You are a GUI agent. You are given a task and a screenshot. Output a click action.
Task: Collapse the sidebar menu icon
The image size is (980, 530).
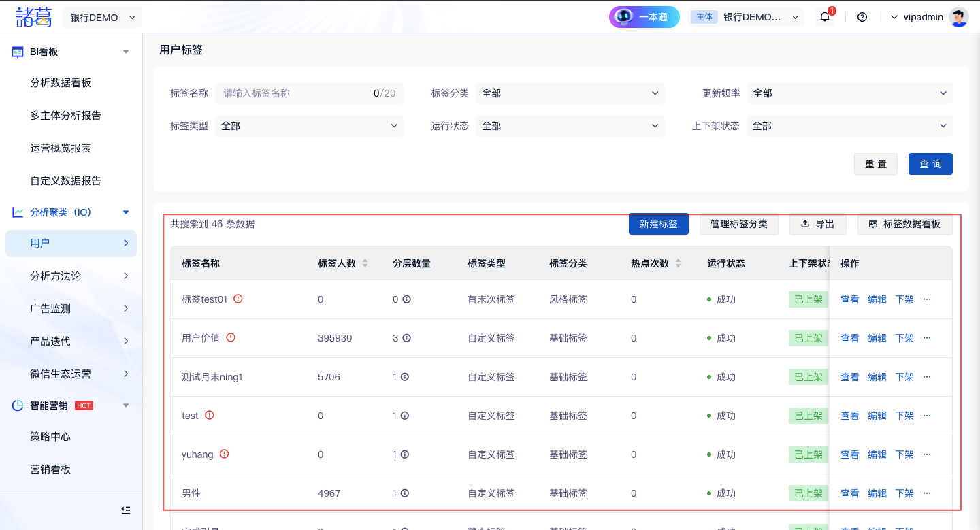click(126, 510)
